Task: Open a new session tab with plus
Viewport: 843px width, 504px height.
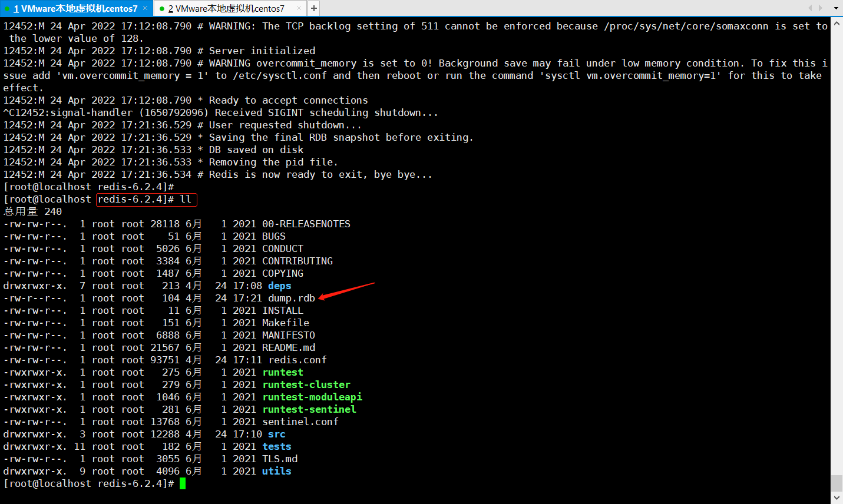Action: 314,8
